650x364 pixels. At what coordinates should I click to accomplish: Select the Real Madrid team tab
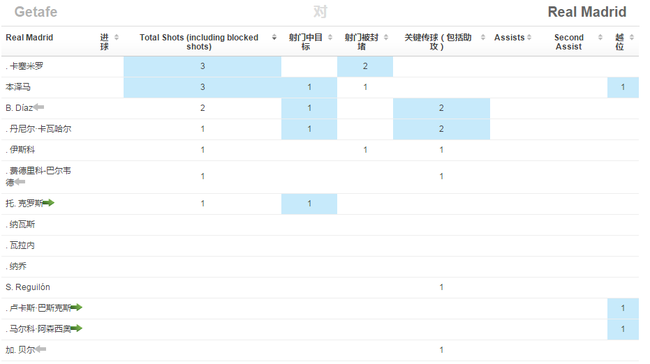pyautogui.click(x=587, y=12)
